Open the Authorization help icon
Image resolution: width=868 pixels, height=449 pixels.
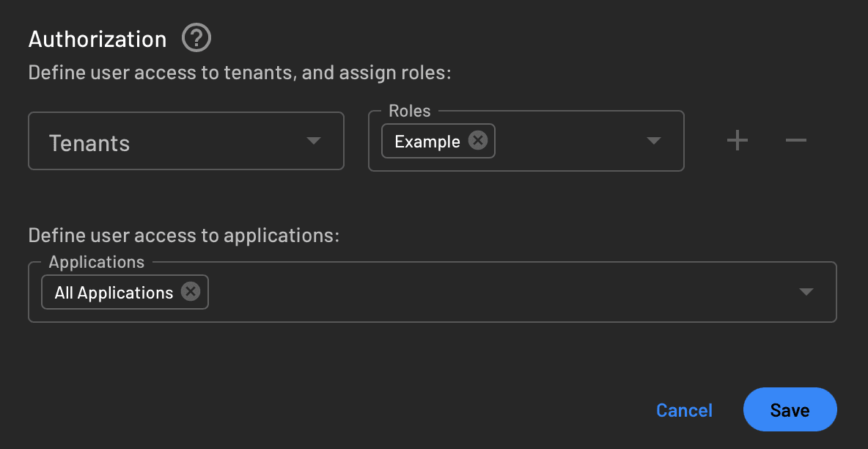pos(196,37)
